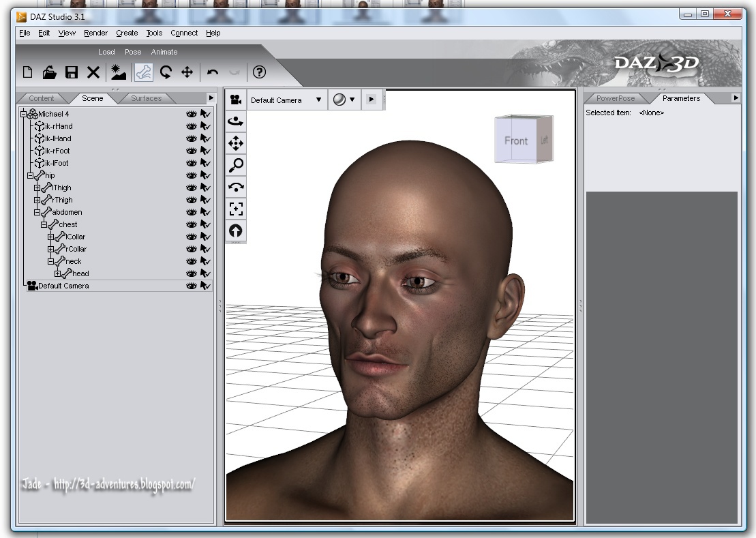Expand the lThigh node
The width and height of the screenshot is (756, 538).
pos(37,188)
